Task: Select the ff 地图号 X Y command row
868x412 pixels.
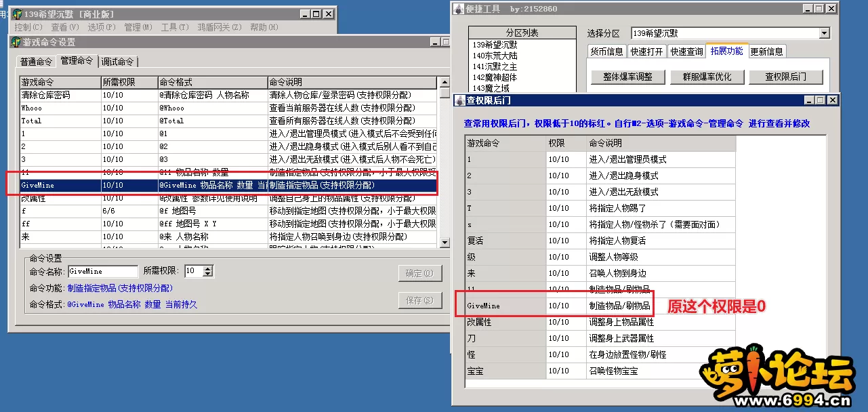Action: click(229, 224)
